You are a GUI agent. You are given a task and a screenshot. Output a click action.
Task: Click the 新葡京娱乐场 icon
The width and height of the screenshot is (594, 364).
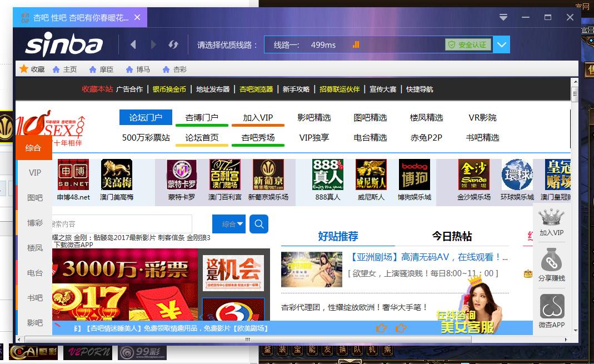tap(268, 174)
